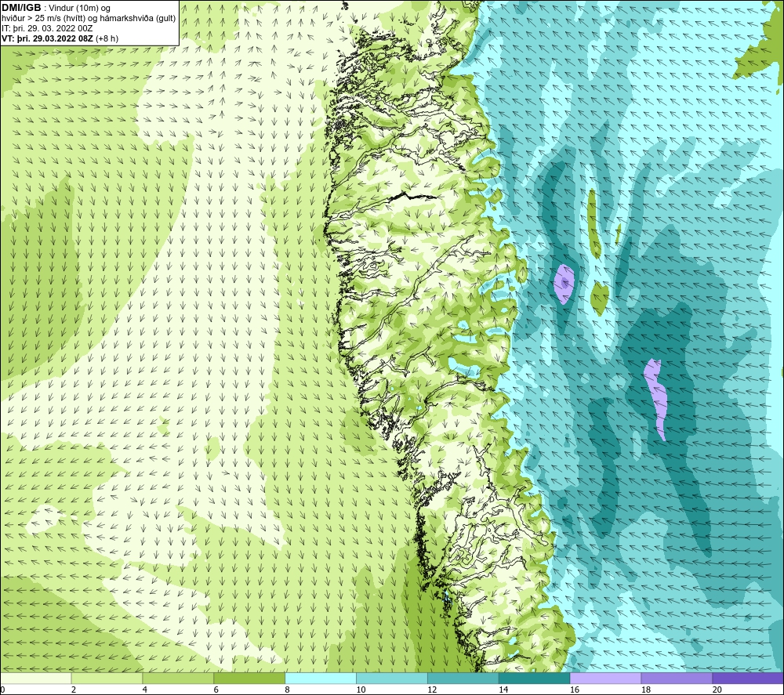This screenshot has height=695, width=784.
Task: Click the above-20 m/s deep violet swatch
Action: tap(748, 678)
